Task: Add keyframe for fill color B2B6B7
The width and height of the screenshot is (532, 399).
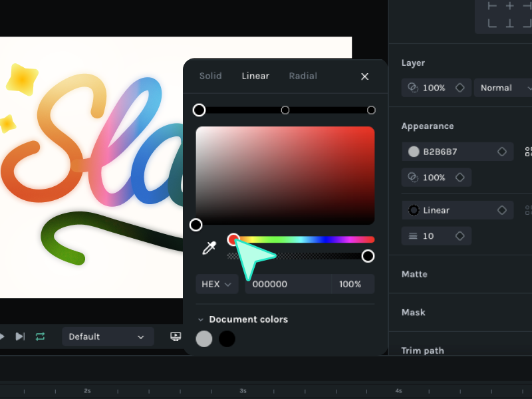Action: [x=502, y=152]
